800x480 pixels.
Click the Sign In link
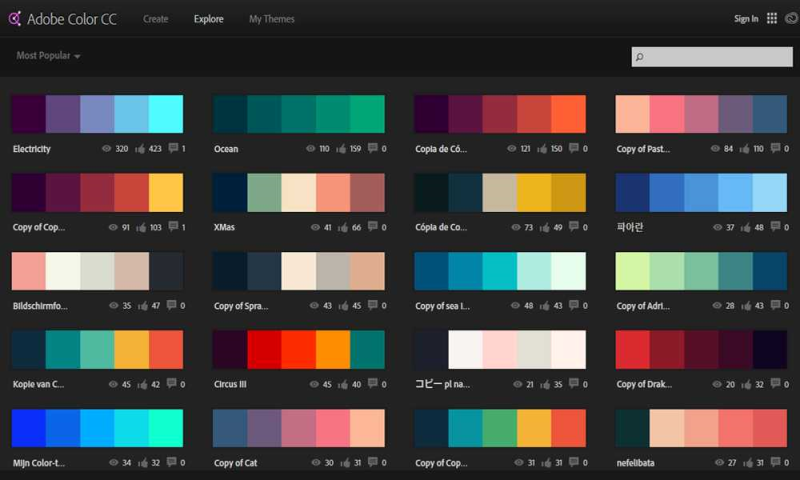click(746, 19)
